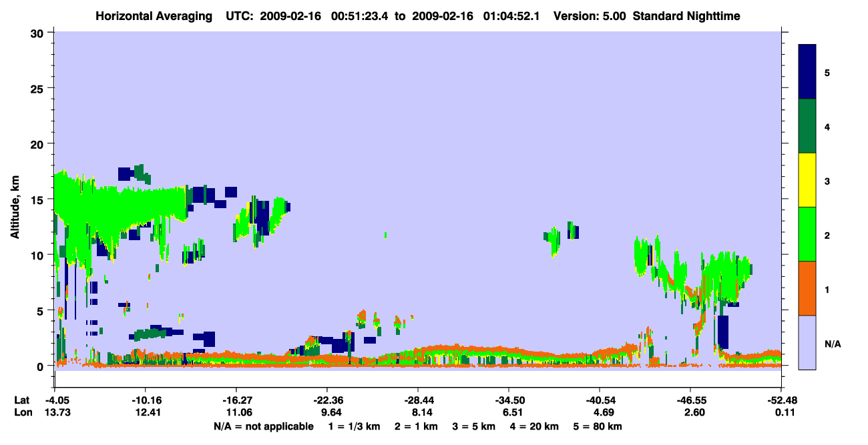Image resolution: width=868 pixels, height=445 pixels.
Task: Click the orange colorbar segment labeled 1
Action: pos(807,288)
